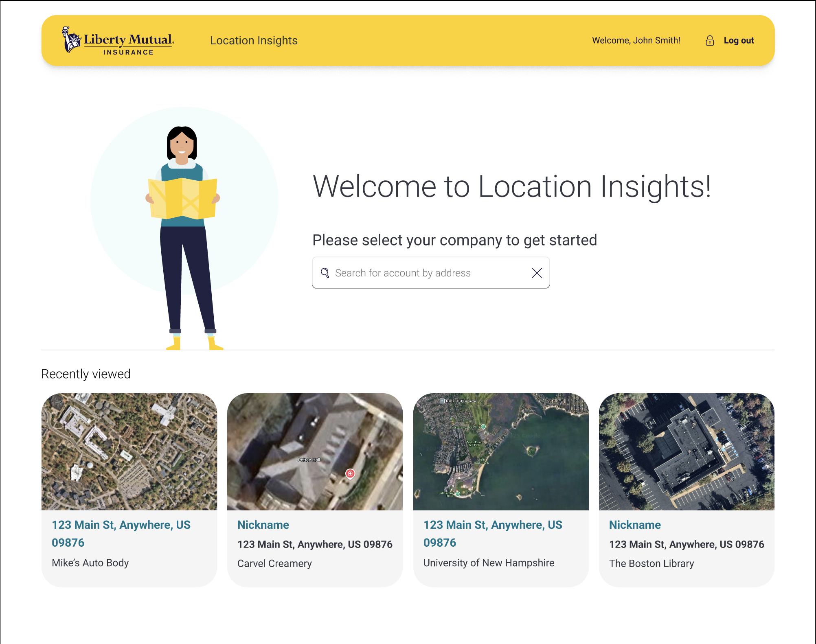Select the Log out option
This screenshot has width=816, height=644.
click(739, 40)
